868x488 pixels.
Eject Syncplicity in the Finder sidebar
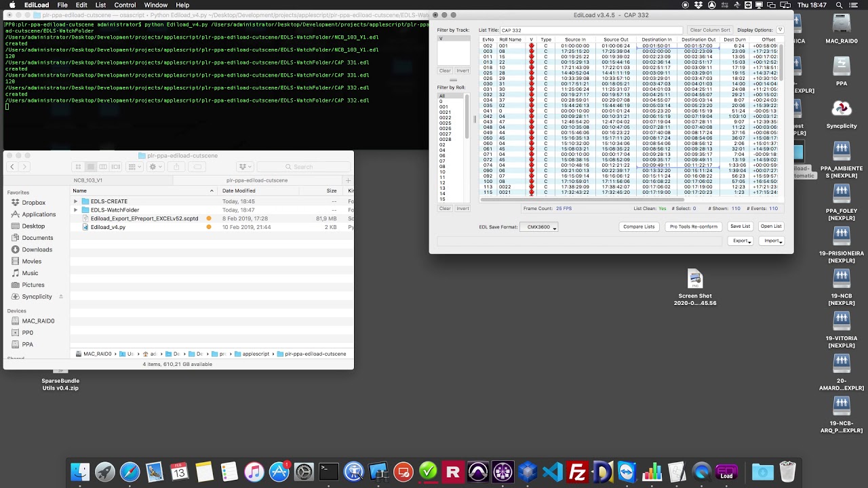pos(61,297)
